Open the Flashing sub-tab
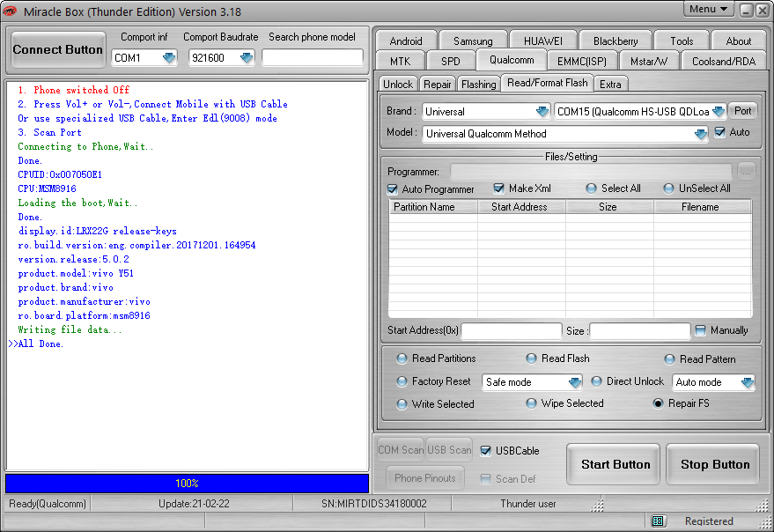 [478, 85]
